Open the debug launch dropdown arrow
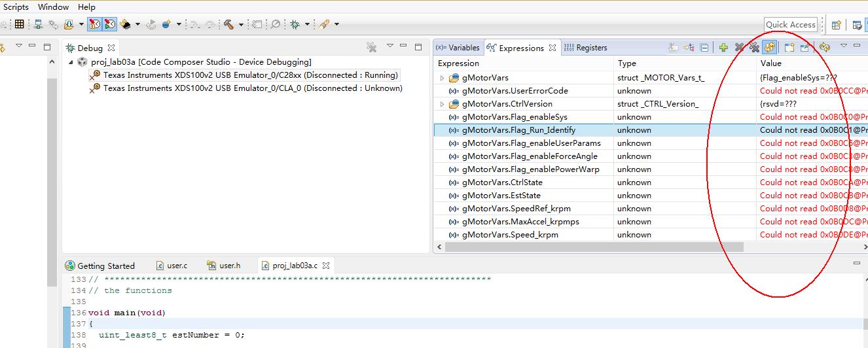 [308, 24]
